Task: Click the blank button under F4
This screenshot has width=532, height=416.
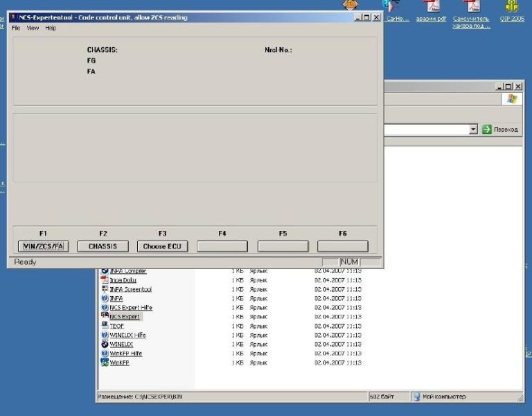Action: [x=222, y=246]
